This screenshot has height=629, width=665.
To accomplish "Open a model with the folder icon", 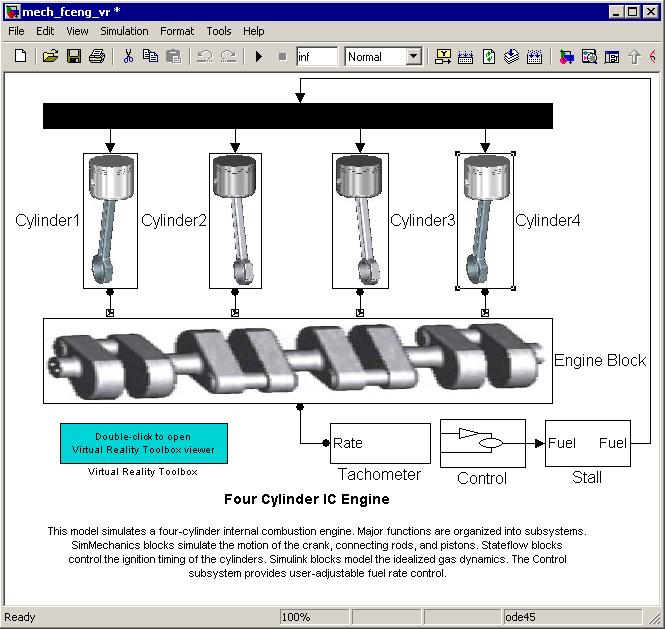I will pos(50,56).
